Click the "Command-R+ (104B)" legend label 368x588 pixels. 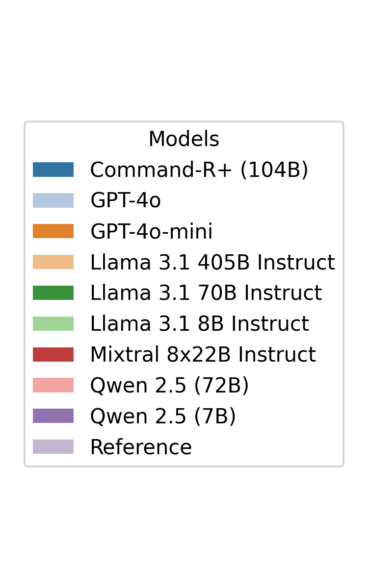tap(199, 171)
